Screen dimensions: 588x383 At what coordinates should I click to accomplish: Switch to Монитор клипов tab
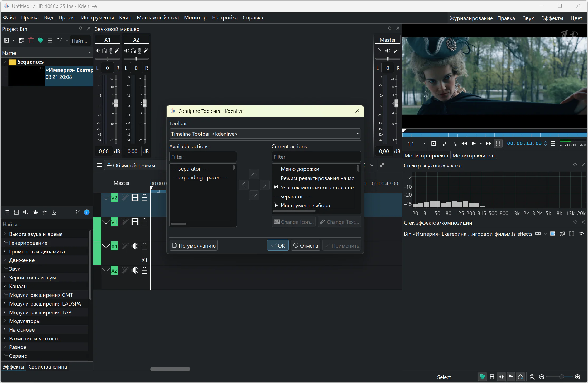point(473,156)
